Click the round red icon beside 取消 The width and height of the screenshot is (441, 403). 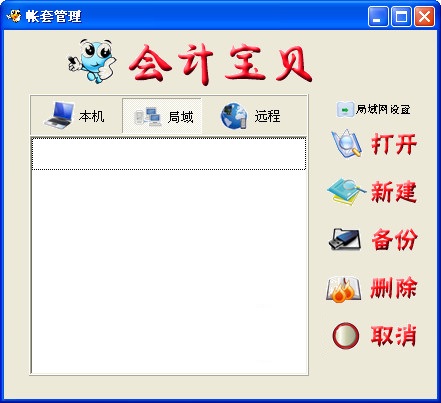point(346,335)
